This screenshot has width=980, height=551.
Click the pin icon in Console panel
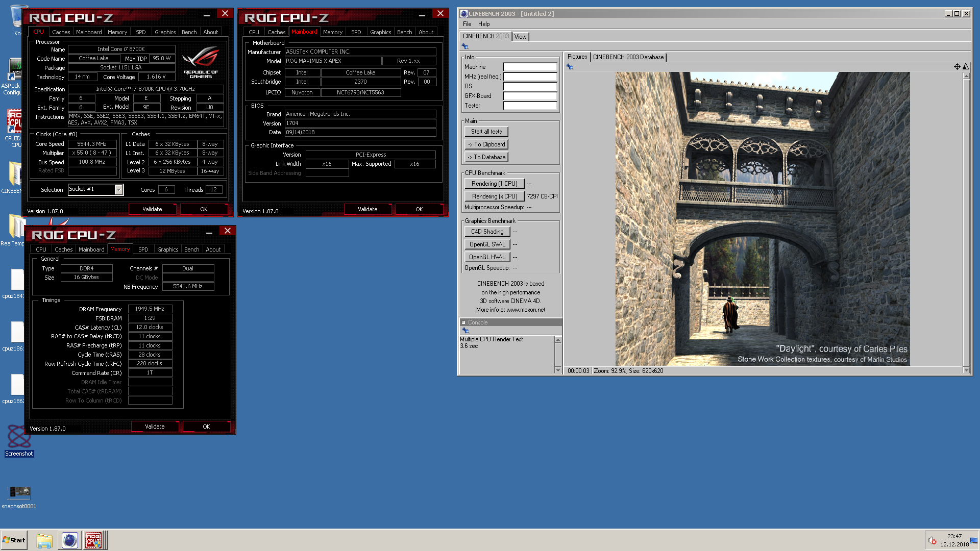(465, 331)
